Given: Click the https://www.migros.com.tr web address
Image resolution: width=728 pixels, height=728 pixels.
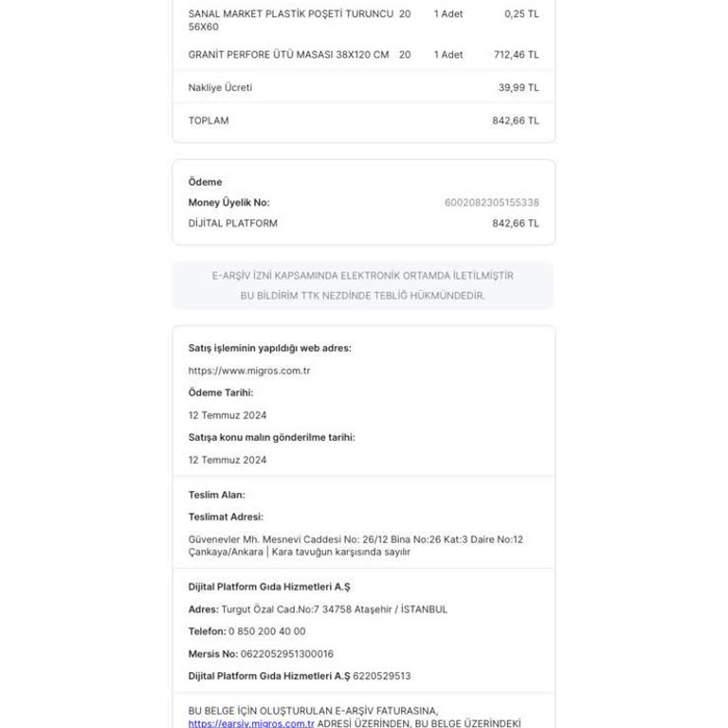Looking at the screenshot, I should [249, 371].
